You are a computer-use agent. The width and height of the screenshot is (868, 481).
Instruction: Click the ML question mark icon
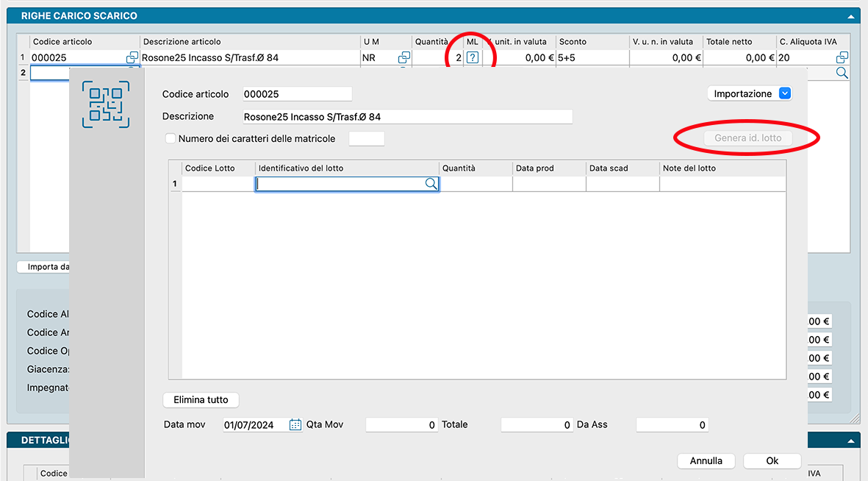pyautogui.click(x=473, y=57)
